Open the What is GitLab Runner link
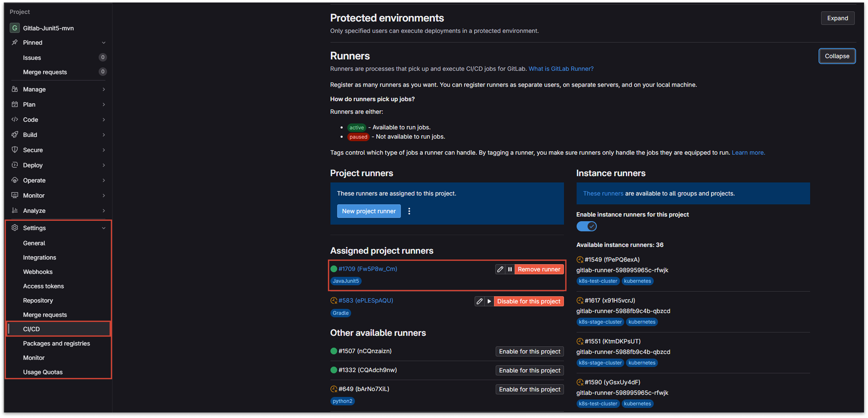868x418 pixels. [x=561, y=68]
